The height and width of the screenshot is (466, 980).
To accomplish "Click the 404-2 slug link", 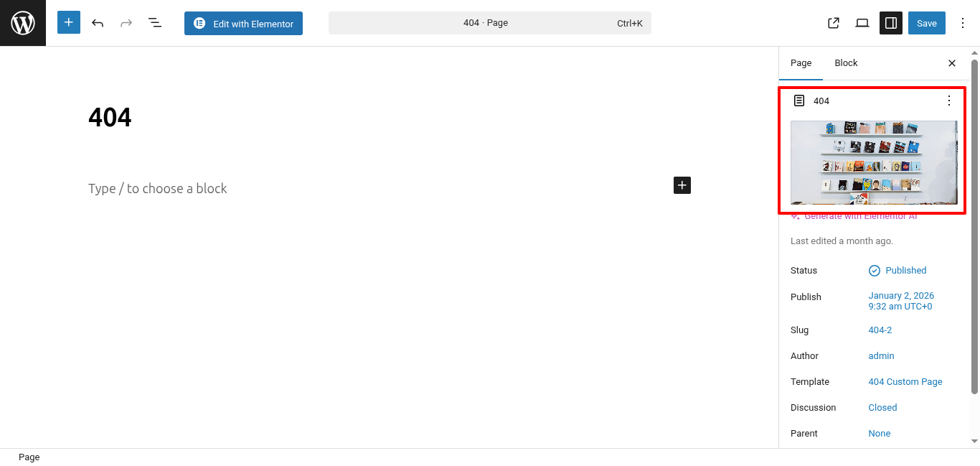I will [x=880, y=330].
